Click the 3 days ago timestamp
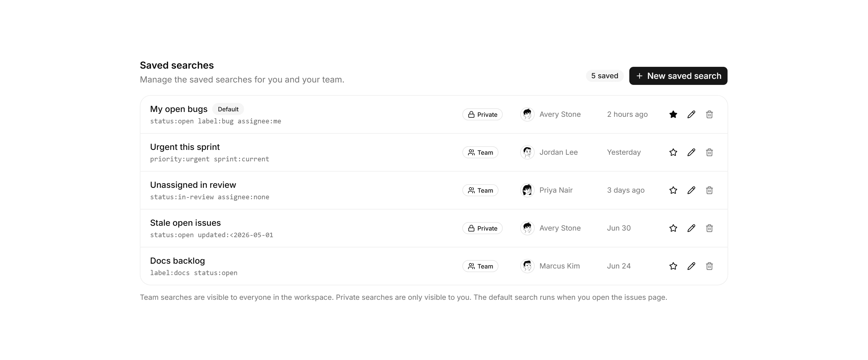The image size is (868, 360). coord(626,191)
